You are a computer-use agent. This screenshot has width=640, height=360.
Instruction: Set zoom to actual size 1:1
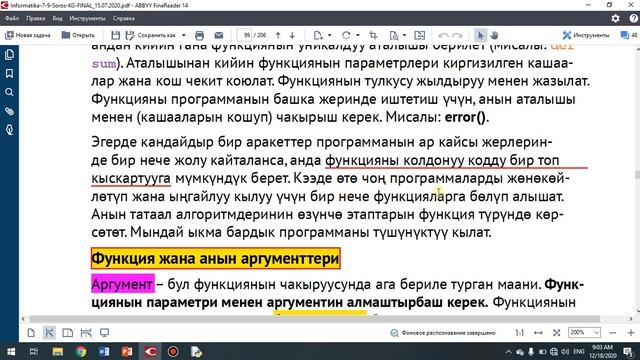pos(519,333)
